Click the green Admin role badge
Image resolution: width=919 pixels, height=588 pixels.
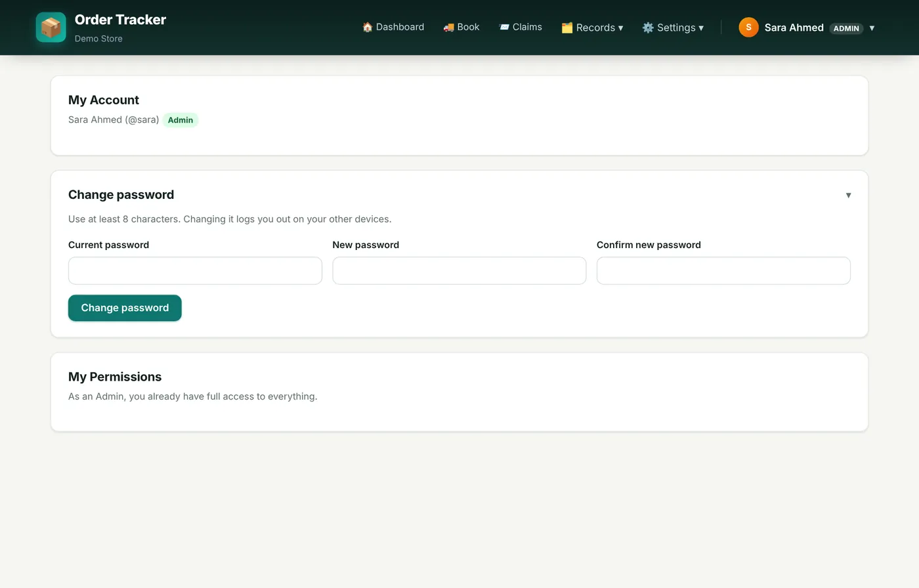click(x=181, y=120)
